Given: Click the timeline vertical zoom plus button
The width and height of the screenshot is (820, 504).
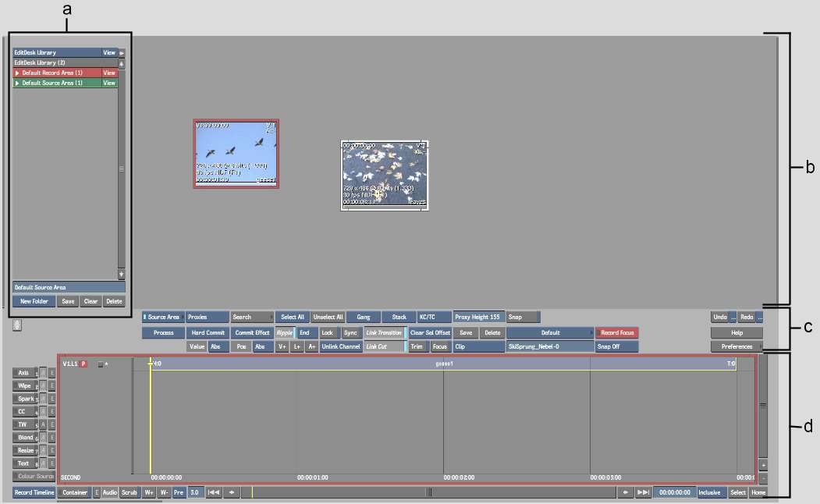Looking at the screenshot, I should pyautogui.click(x=762, y=465).
